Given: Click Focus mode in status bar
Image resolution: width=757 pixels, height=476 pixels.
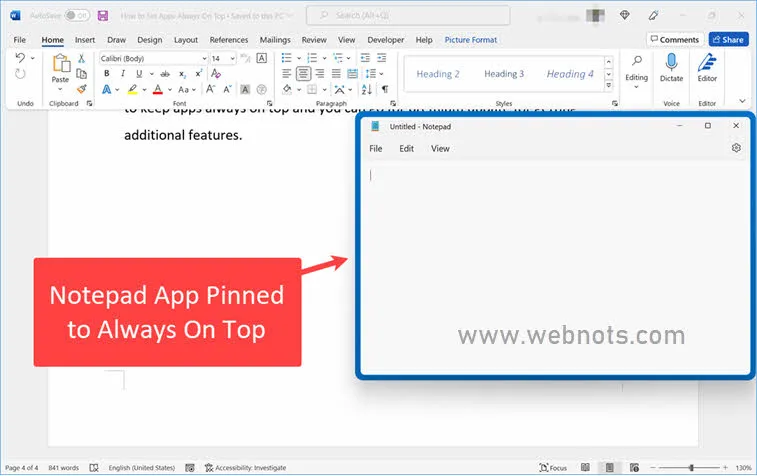Looking at the screenshot, I should click(553, 468).
